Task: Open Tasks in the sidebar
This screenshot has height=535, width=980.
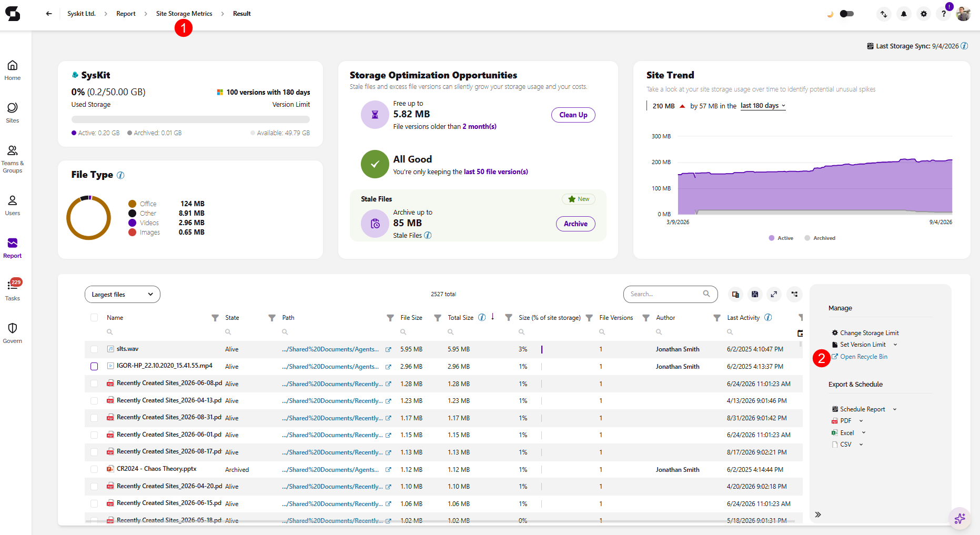Action: pyautogui.click(x=13, y=291)
